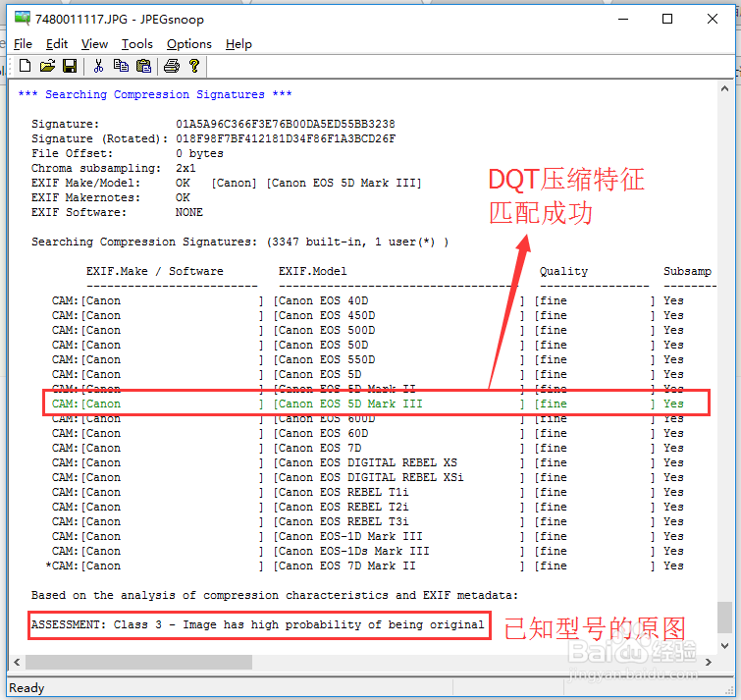Click the JPEGsnoop app icon in title bar
This screenshot has height=700, width=741.
click(23, 19)
